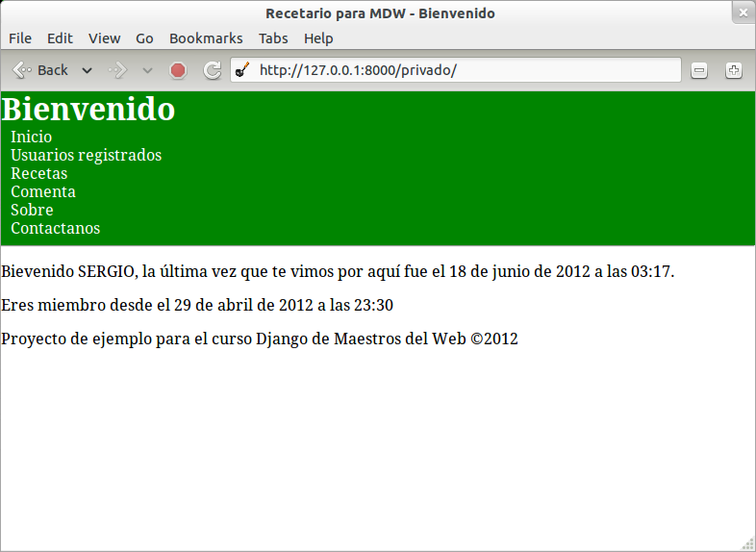Click the site favicon in address bar
This screenshot has height=552, width=756.
242,70
